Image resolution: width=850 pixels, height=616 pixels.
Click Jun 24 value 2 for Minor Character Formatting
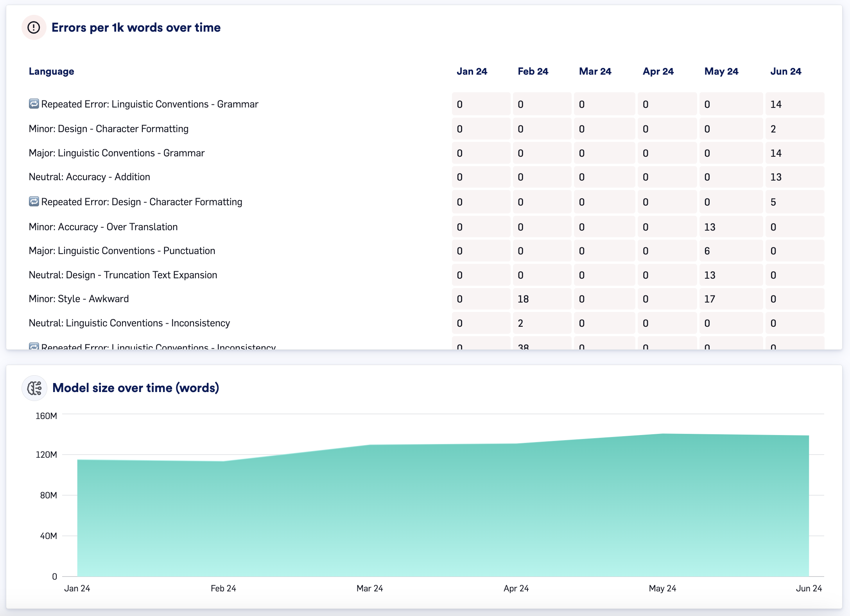795,129
